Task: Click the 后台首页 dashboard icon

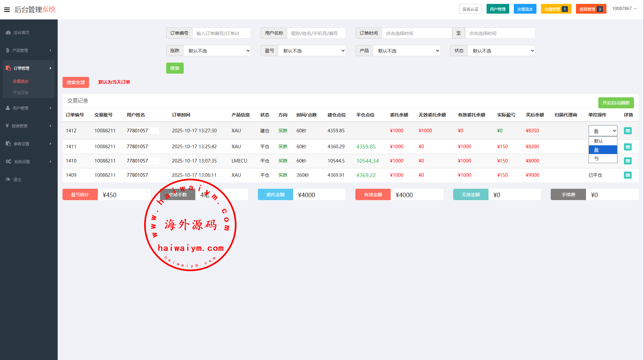Action: (x=8, y=32)
